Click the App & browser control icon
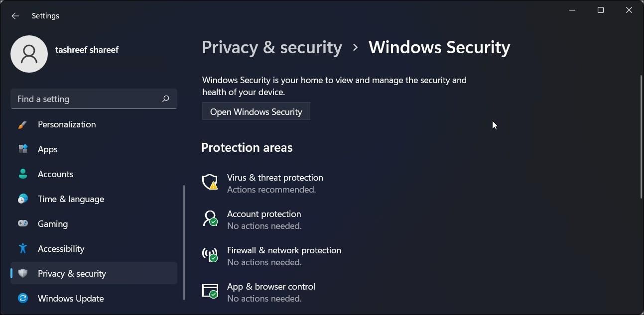This screenshot has height=315, width=644. coord(210,291)
